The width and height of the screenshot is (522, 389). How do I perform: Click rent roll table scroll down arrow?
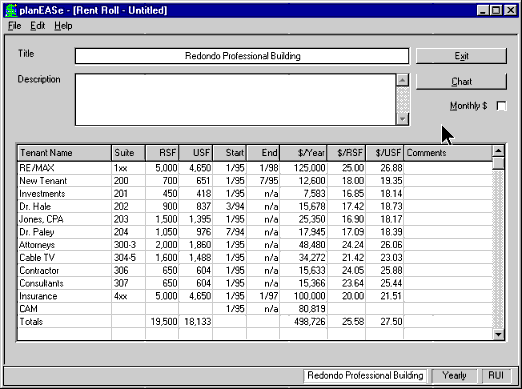498,334
